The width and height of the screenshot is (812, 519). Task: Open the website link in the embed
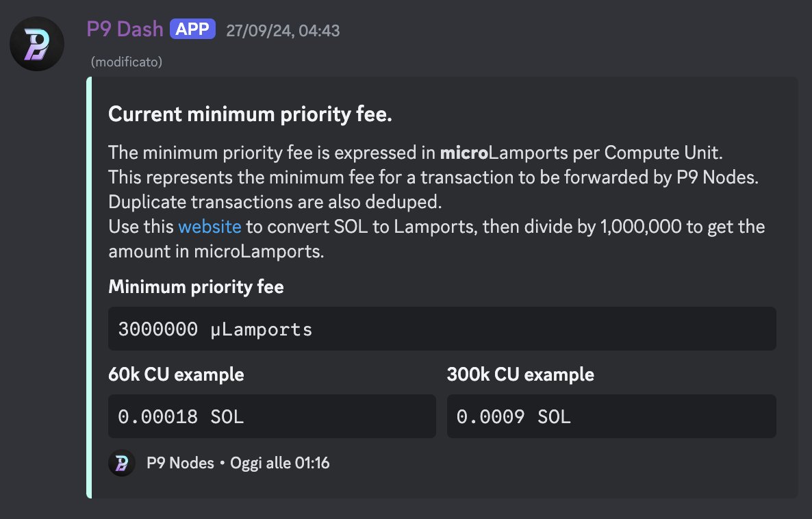pos(210,227)
